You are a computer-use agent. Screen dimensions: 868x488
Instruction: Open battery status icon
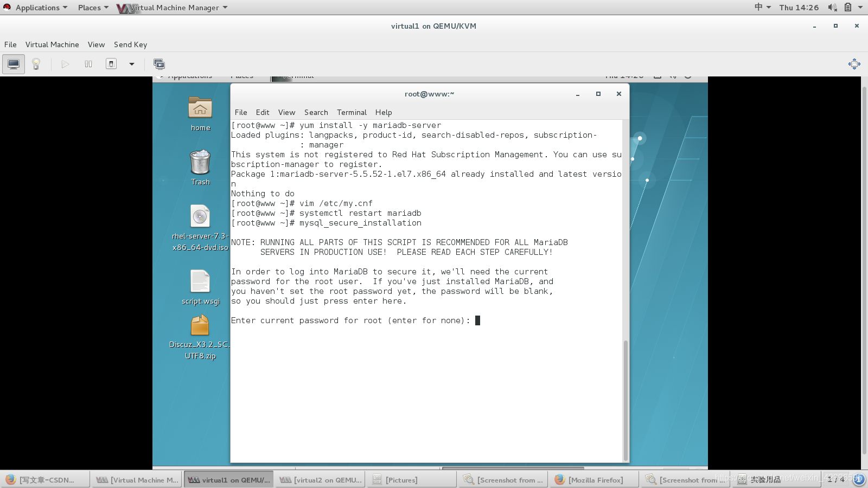[x=848, y=8]
